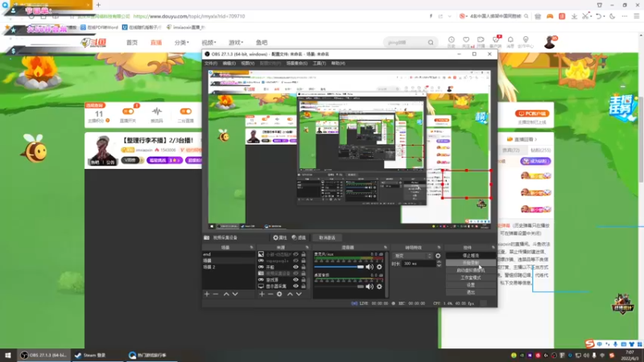644x362 pixels.
Task: Move selected source down in sources list
Action: tap(299, 294)
